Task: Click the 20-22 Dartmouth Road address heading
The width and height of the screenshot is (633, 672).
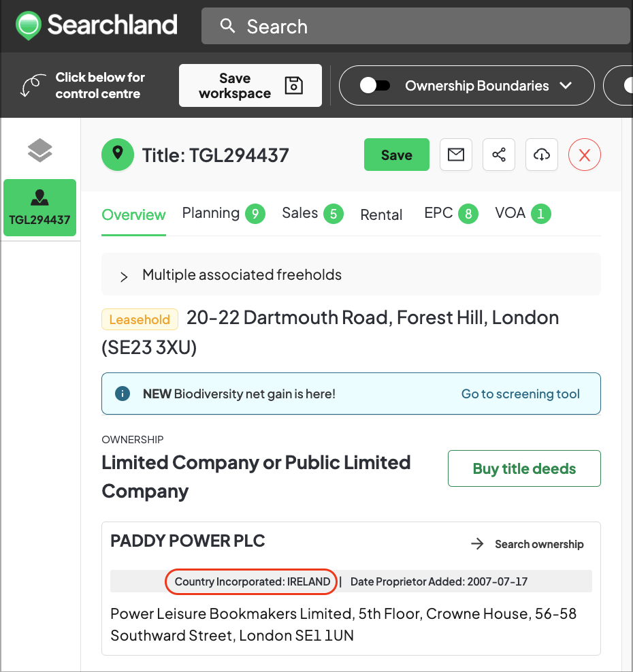Action: 330,332
